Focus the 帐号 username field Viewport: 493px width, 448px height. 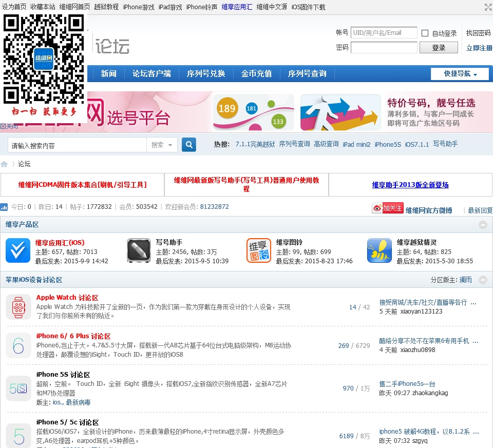pos(384,33)
